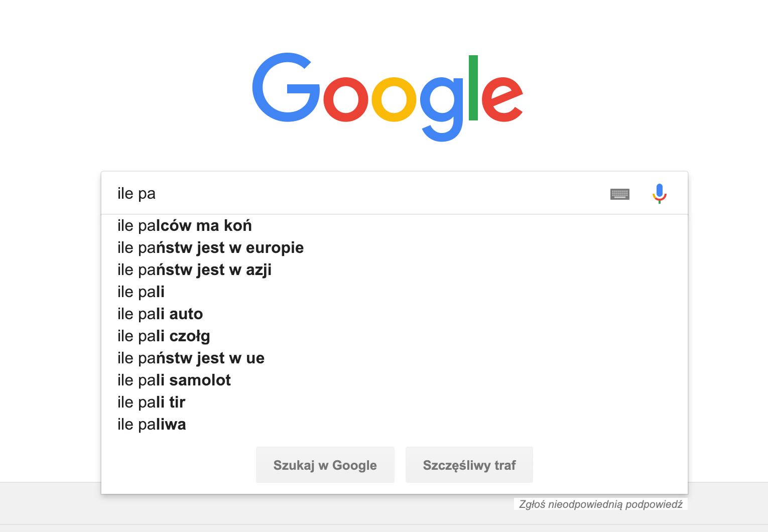Click the green letter l in the logo
This screenshot has width=768, height=532.
[x=473, y=88]
